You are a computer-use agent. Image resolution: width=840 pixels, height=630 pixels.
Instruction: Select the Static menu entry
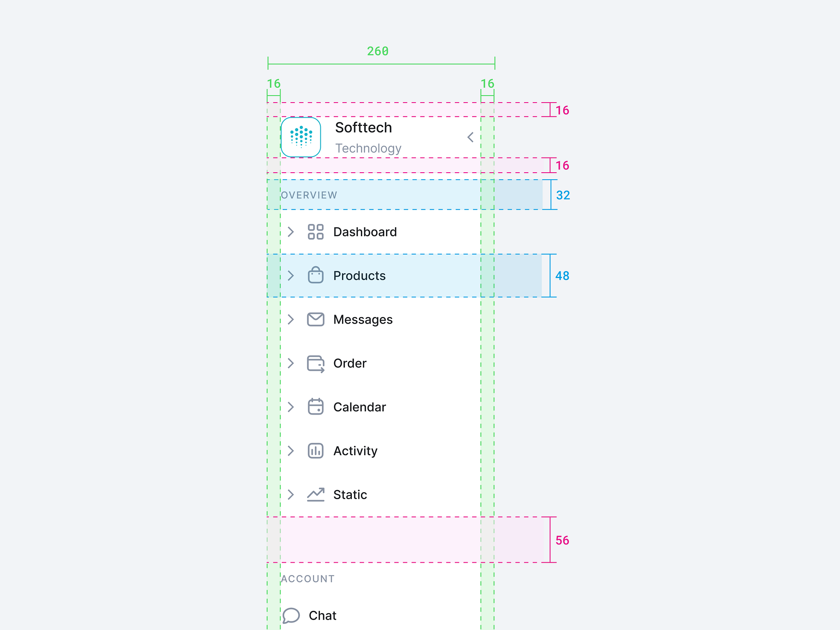coord(350,495)
